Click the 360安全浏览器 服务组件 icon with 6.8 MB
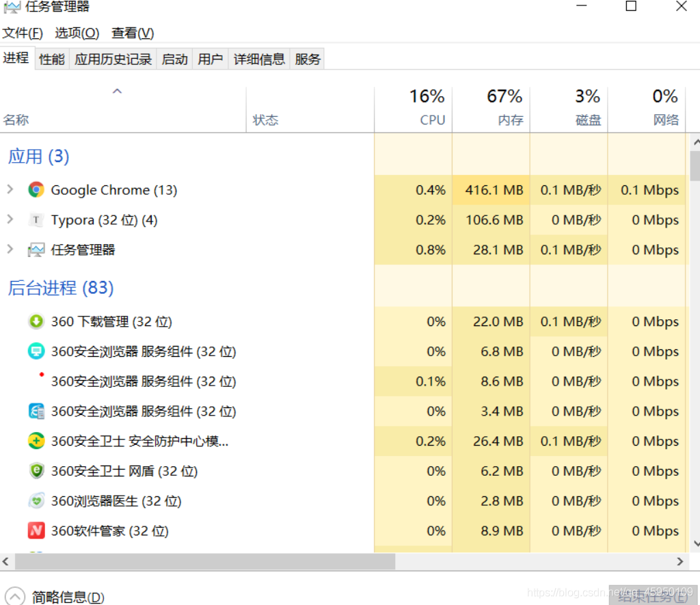The width and height of the screenshot is (700, 605). click(x=36, y=351)
